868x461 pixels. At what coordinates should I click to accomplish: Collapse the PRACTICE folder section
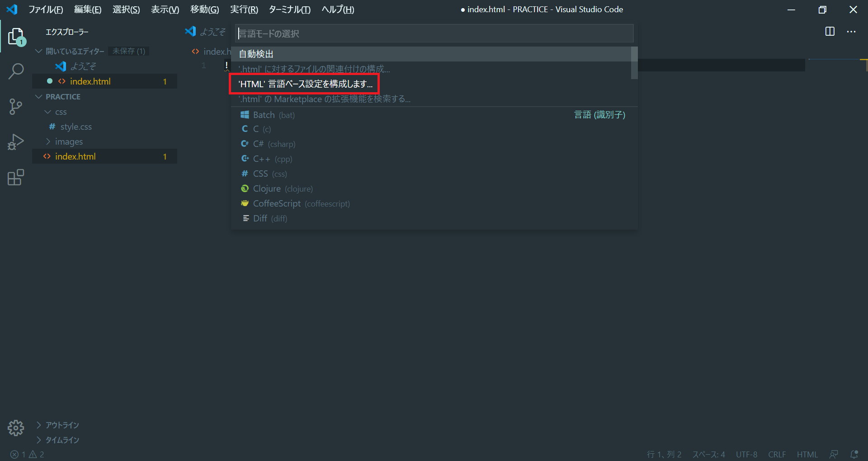39,97
